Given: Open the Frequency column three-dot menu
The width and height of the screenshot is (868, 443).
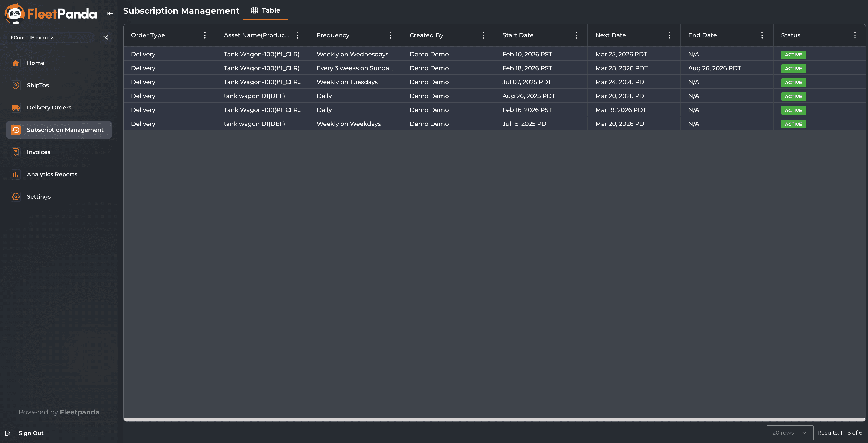Looking at the screenshot, I should pyautogui.click(x=390, y=35).
